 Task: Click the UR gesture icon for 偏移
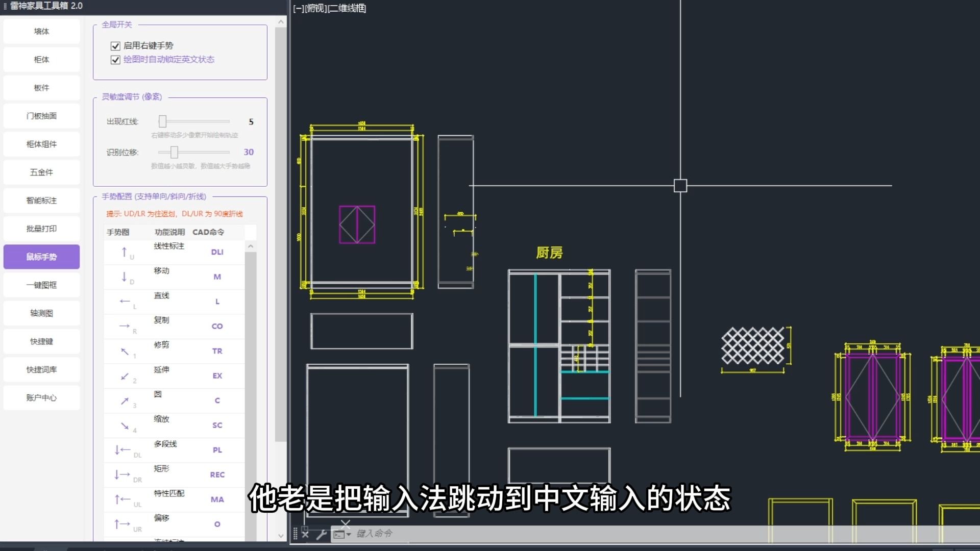coord(122,523)
